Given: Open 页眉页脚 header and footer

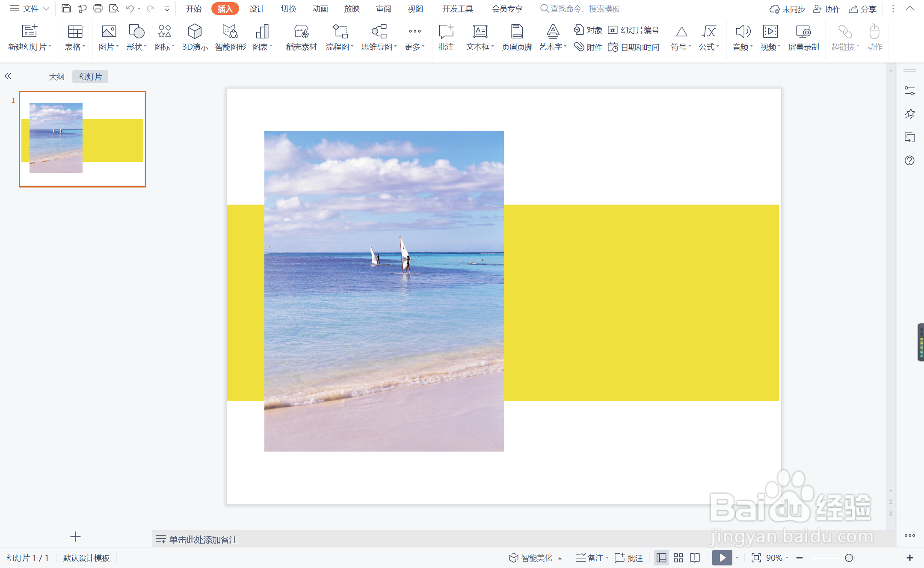Looking at the screenshot, I should (517, 38).
